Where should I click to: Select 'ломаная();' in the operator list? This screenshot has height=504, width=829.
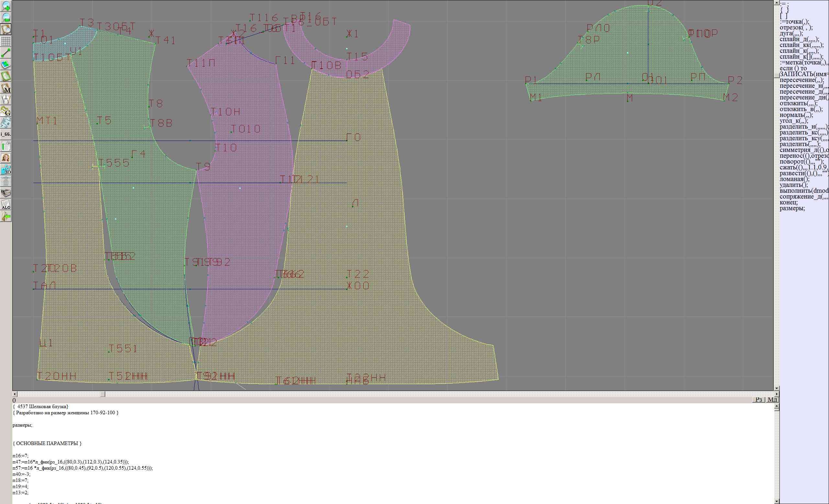(794, 179)
